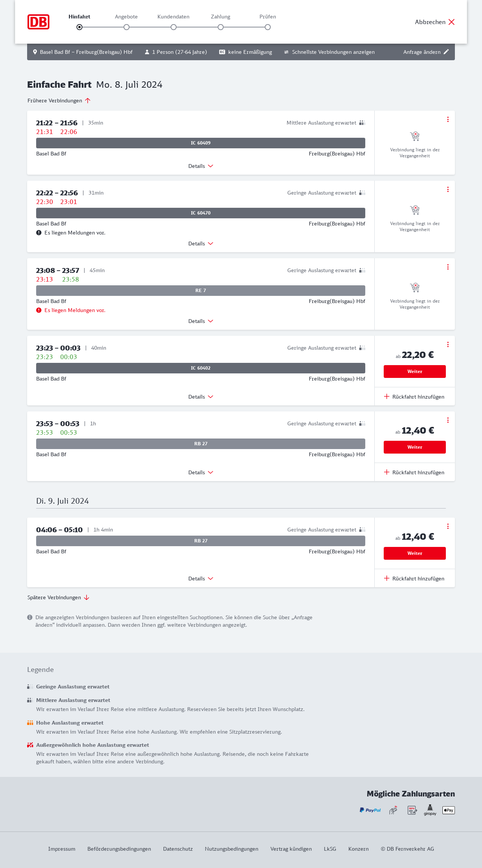Click the pencil icon beside Anfrage ändern
This screenshot has height=868, width=482.
(446, 52)
